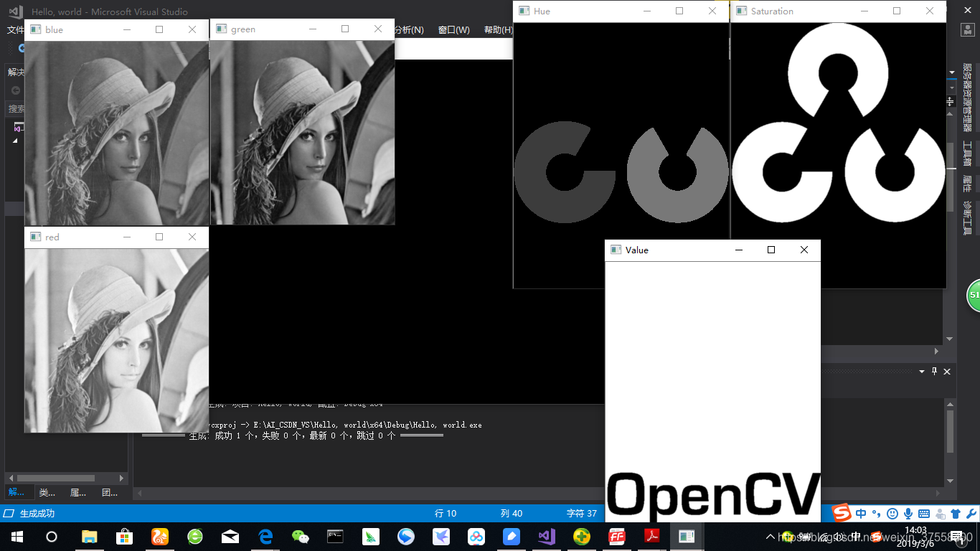Screen dimensions: 980x551
Task: Launch Microsoft Edge from taskbar
Action: [265, 536]
